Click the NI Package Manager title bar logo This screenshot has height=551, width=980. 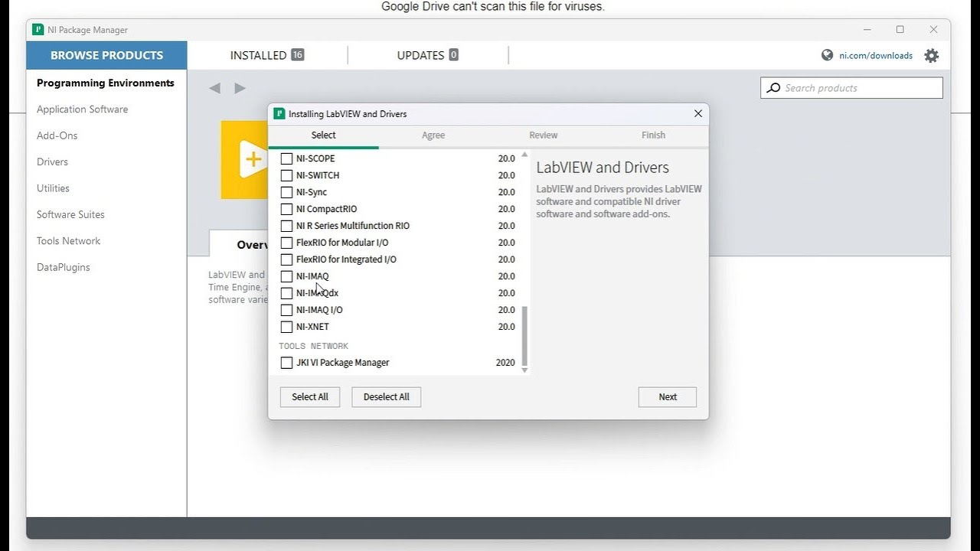point(38,30)
